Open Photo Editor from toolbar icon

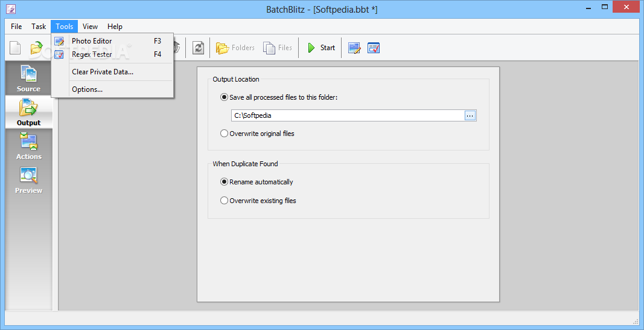[354, 48]
